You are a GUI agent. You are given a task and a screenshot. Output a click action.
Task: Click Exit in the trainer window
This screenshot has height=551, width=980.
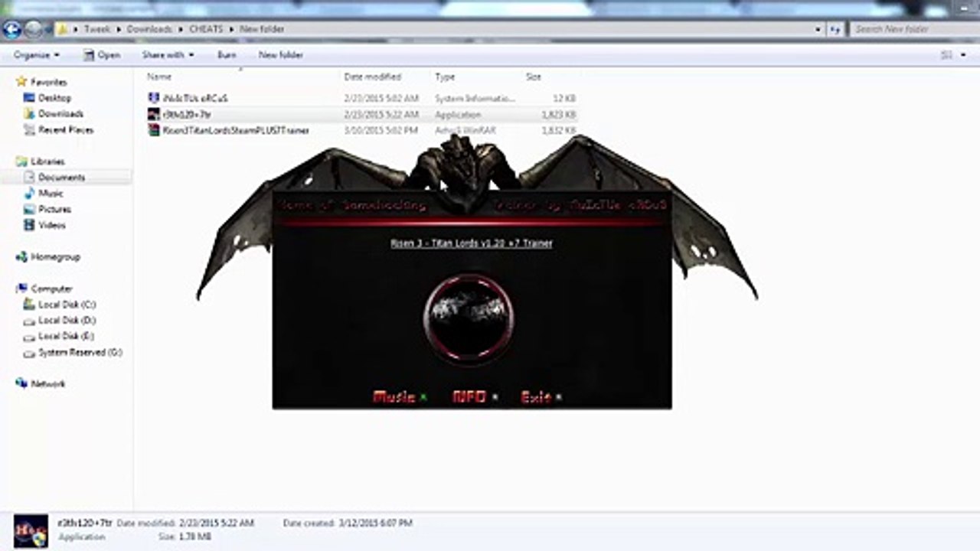pos(536,396)
